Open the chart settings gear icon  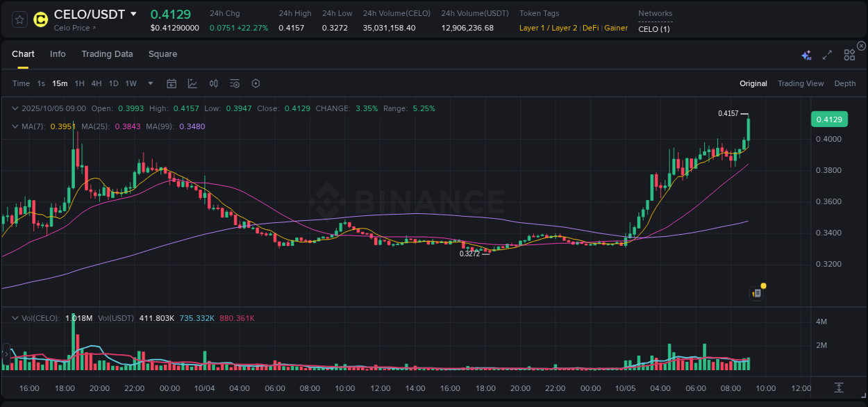pos(256,83)
